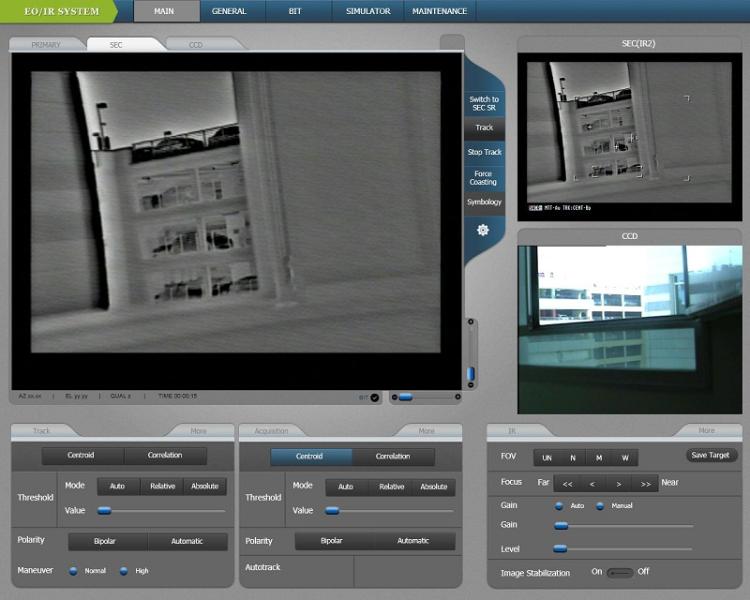
Task: Select the PRIMARY video tab
Action: click(x=46, y=44)
